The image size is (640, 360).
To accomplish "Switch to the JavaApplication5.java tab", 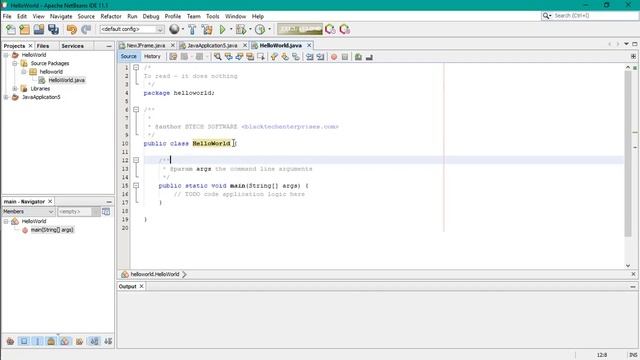I will click(x=212, y=45).
